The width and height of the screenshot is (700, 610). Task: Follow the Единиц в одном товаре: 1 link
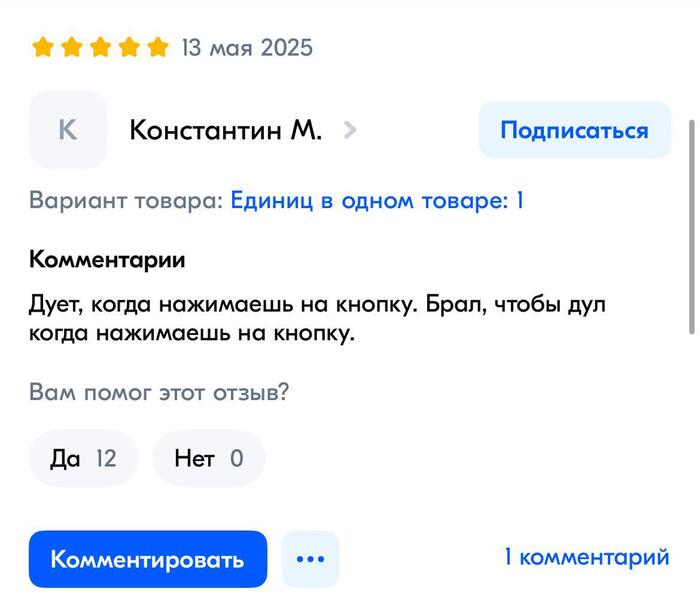(377, 200)
